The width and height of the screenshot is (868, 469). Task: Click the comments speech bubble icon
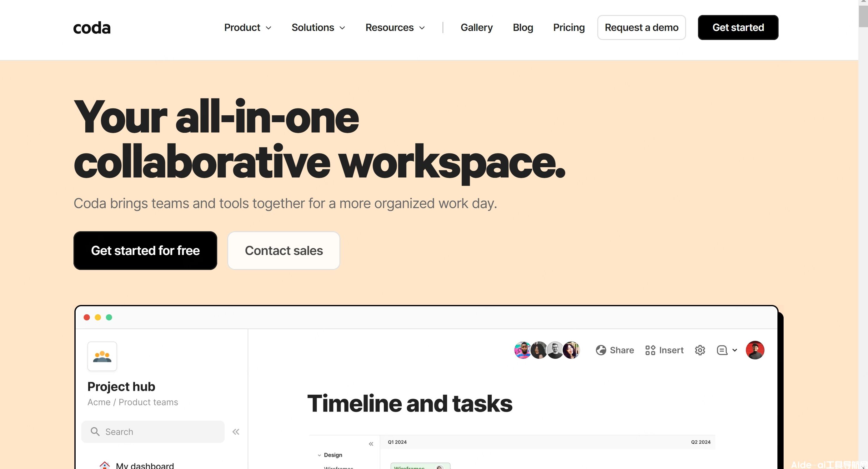tap(722, 350)
